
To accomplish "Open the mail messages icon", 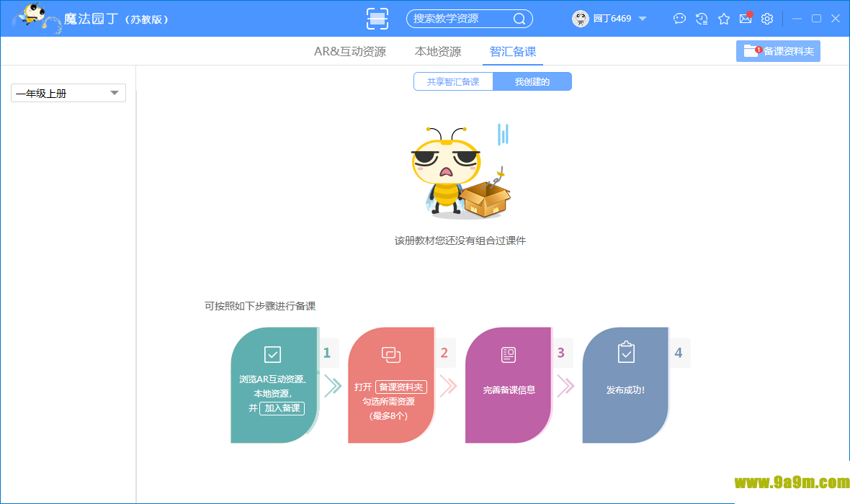I will (x=746, y=19).
